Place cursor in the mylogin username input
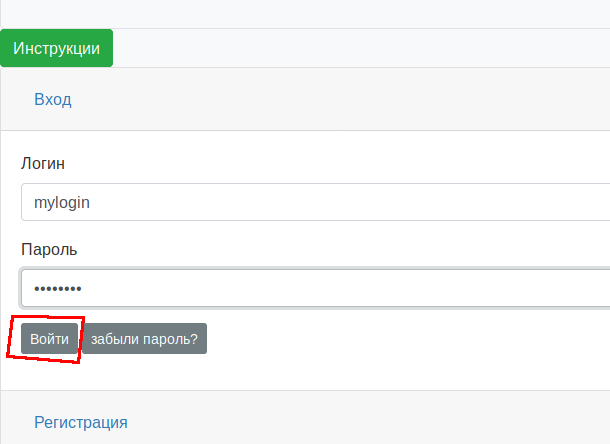Screen dimensions: 610x444 pos(316,202)
